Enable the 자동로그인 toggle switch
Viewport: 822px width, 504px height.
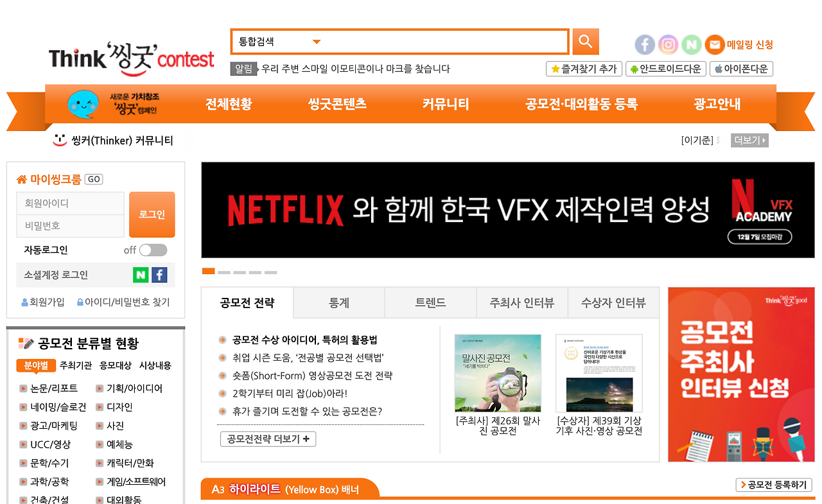153,250
